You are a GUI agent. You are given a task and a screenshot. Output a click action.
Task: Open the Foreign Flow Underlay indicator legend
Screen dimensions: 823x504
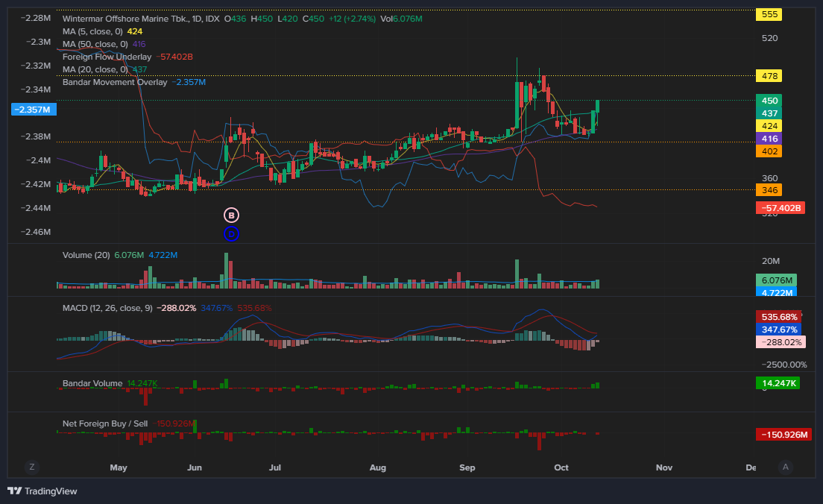tap(107, 57)
